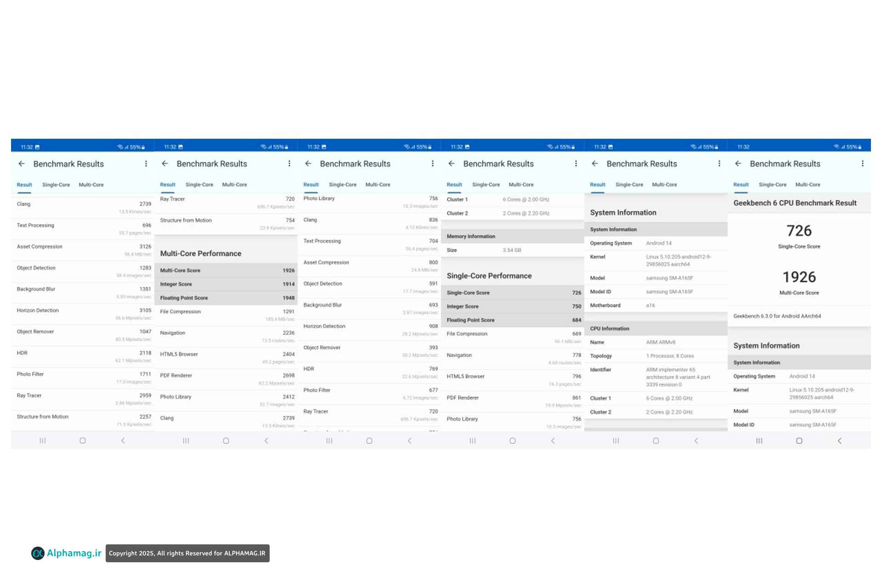Select Result tab on the Single-Core Performance screen
The image size is (882, 588).
coord(454,185)
